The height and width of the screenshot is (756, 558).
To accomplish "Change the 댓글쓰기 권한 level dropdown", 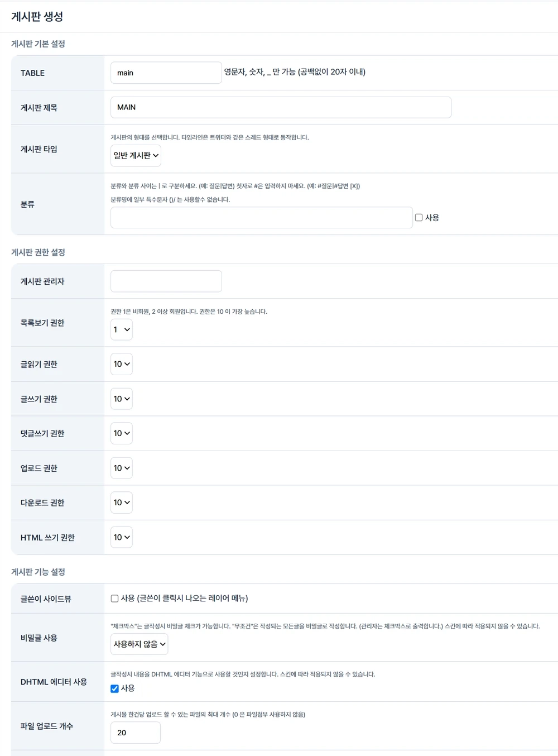I will (122, 433).
